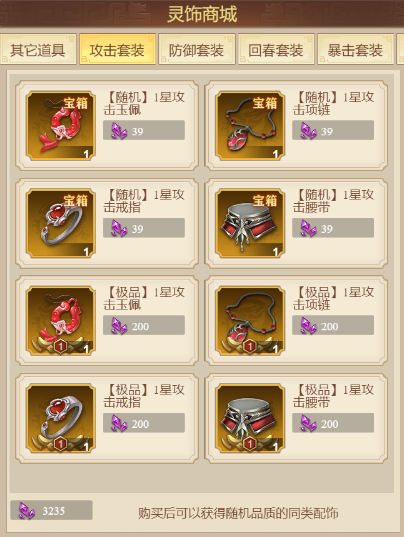Click the 极品 1星攻击腰带 item name text
Viewport: 404px width, 537px height.
coord(333,396)
